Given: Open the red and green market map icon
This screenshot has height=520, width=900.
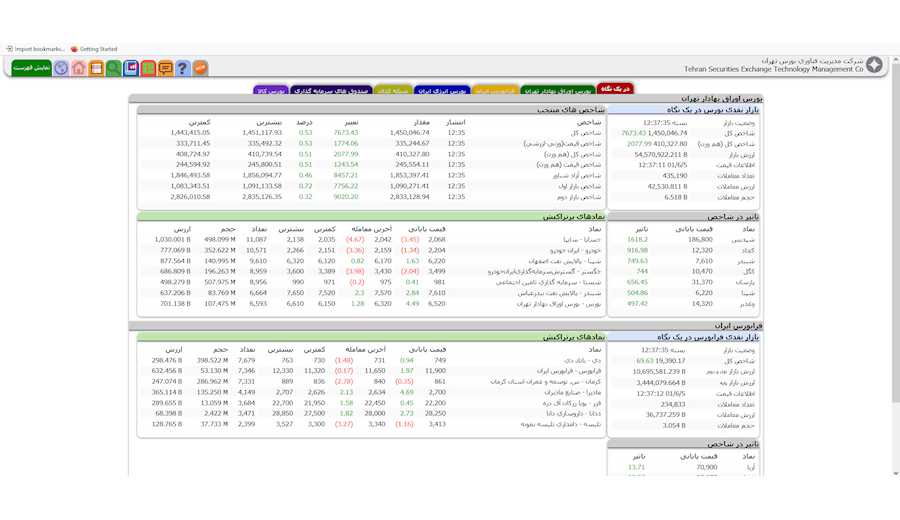Looking at the screenshot, I should click(x=148, y=68).
